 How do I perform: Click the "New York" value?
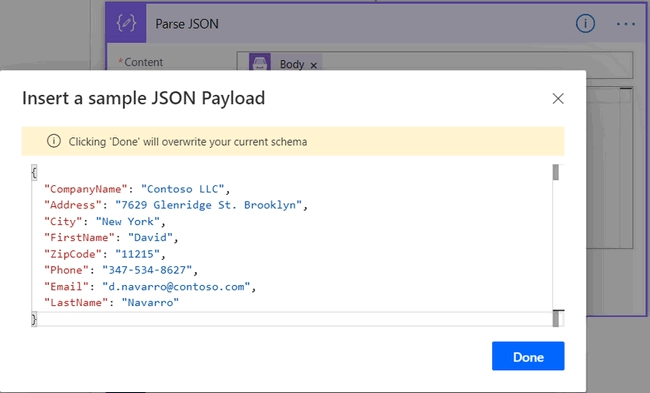128,221
